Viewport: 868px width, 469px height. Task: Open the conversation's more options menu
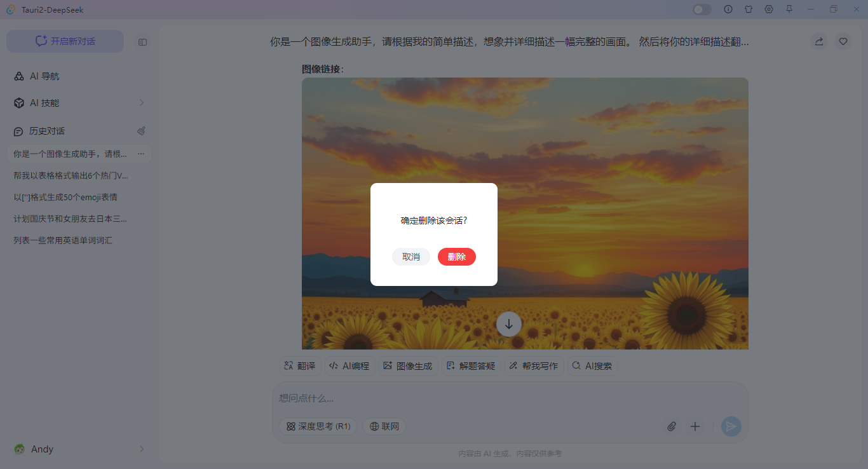click(x=142, y=153)
